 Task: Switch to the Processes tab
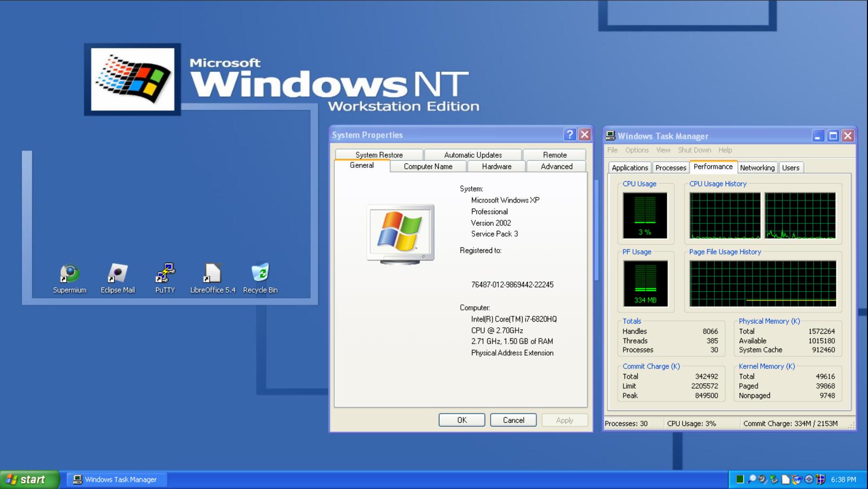tap(670, 167)
